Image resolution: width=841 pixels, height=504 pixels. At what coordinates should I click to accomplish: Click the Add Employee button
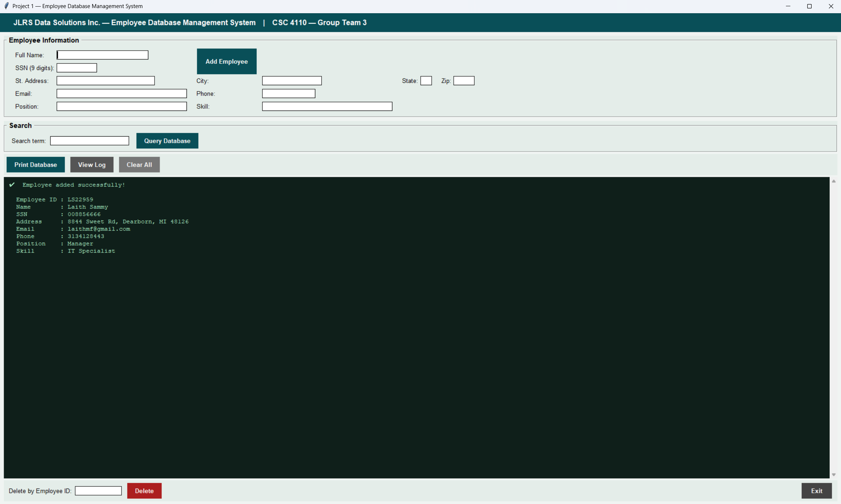point(226,61)
